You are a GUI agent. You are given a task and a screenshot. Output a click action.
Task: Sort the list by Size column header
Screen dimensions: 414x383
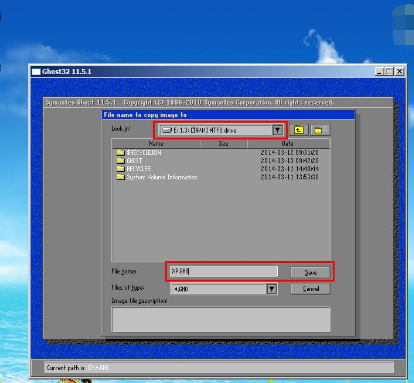pos(224,143)
